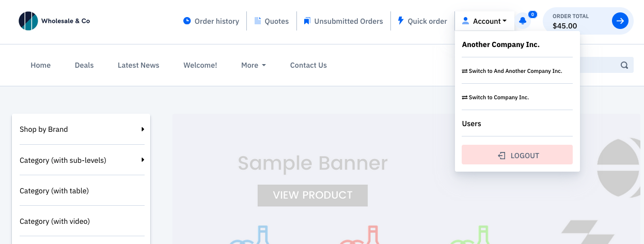Expand Category (with sub-levels) submenu
644x244 pixels.
point(143,160)
